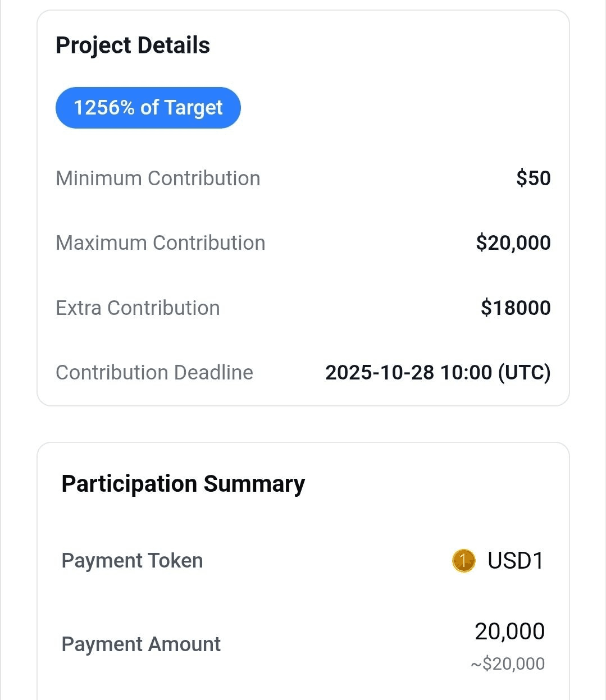The image size is (606, 700).
Task: Tap the $18000 extra contribution value
Action: coord(516,308)
